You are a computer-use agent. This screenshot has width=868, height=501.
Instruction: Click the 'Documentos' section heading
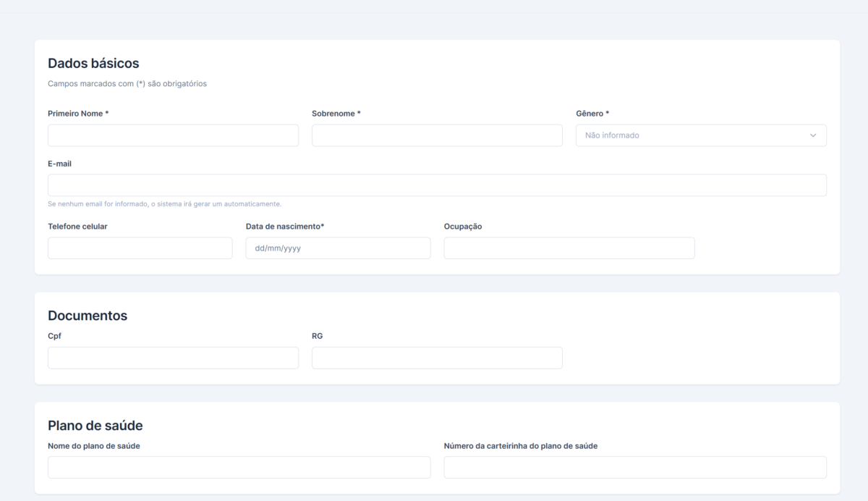click(88, 316)
